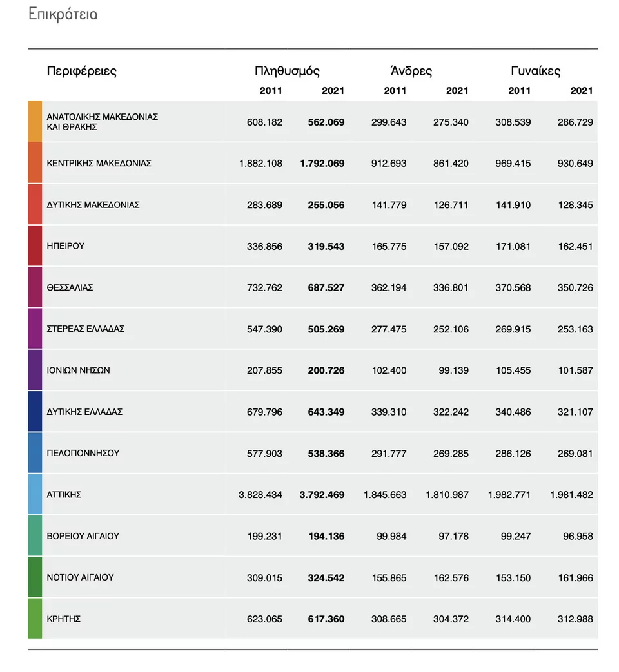
Task: Click the Άνδρες column group header
Action: (x=411, y=71)
